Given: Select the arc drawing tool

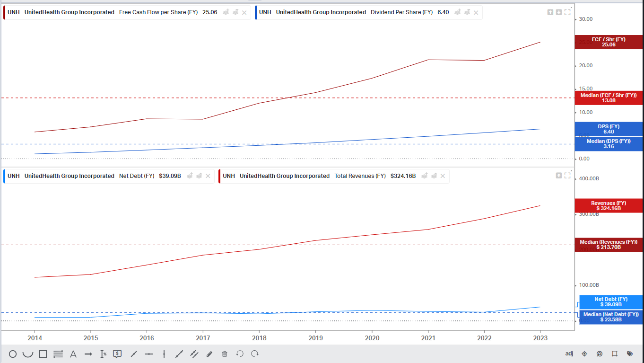Looking at the screenshot, I should click(x=28, y=354).
